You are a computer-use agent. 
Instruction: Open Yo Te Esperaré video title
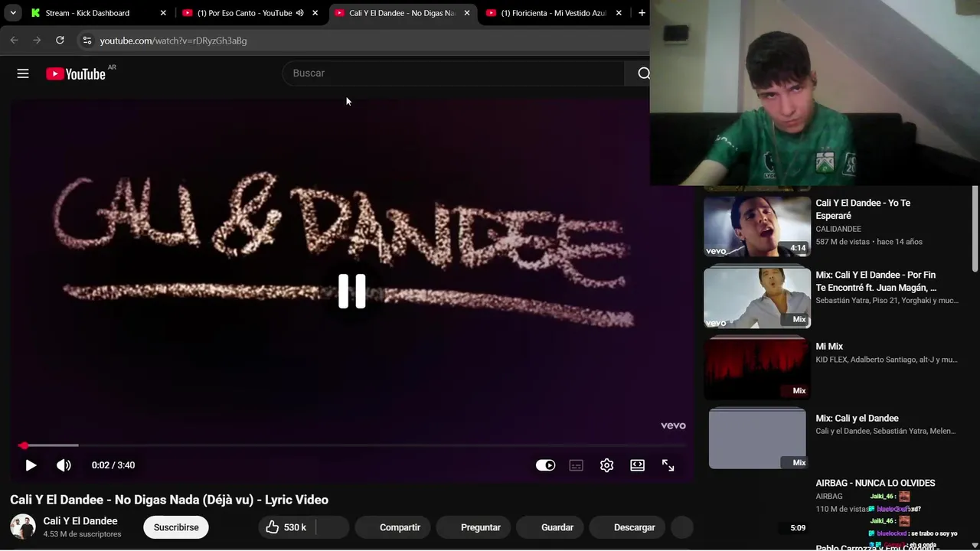[863, 209]
